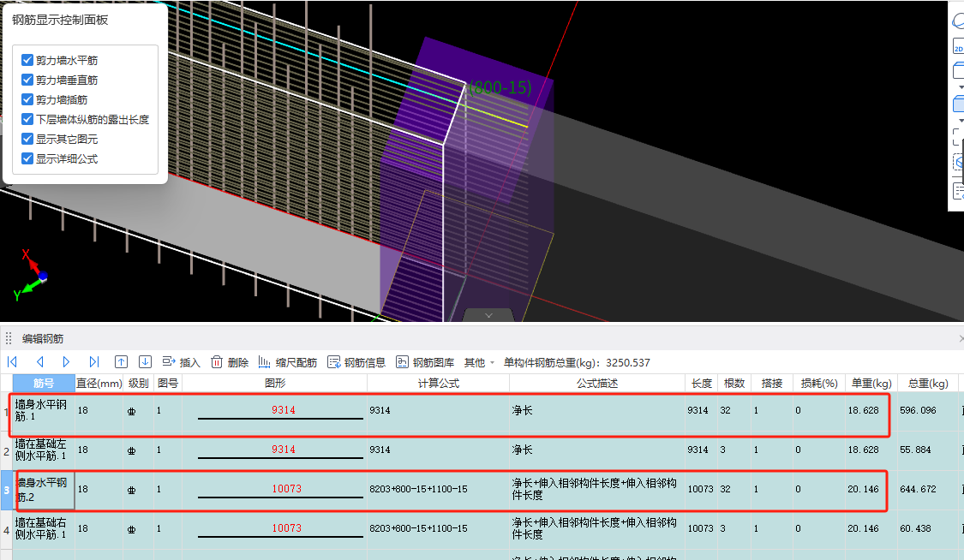
Task: Click 计算公式 column header
Action: click(439, 383)
